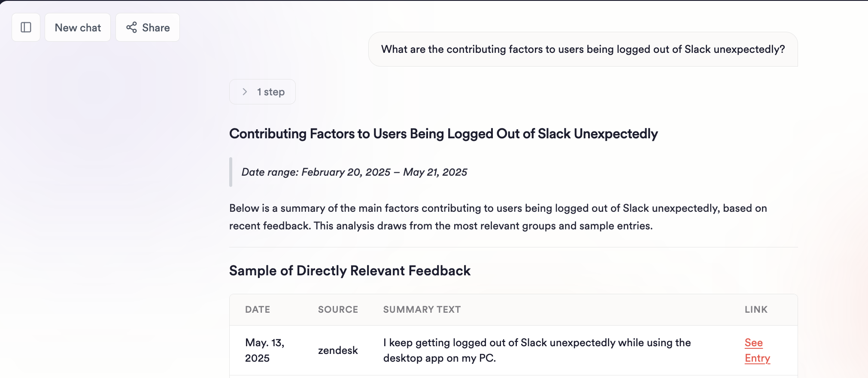Click the user question message bubble
The width and height of the screenshot is (868, 378).
pos(583,49)
